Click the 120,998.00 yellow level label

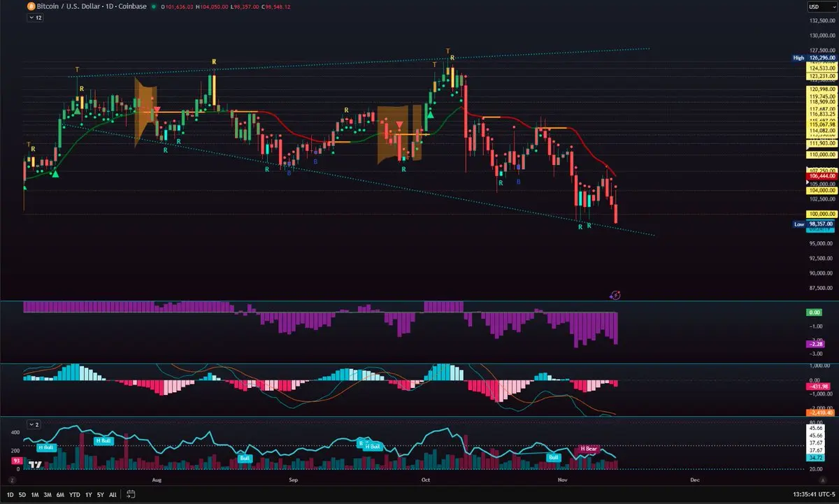coord(822,89)
